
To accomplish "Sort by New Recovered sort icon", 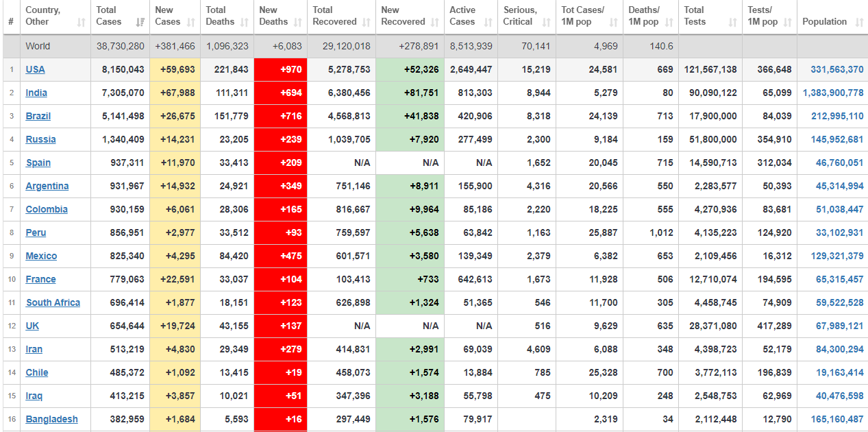I will 435,22.
